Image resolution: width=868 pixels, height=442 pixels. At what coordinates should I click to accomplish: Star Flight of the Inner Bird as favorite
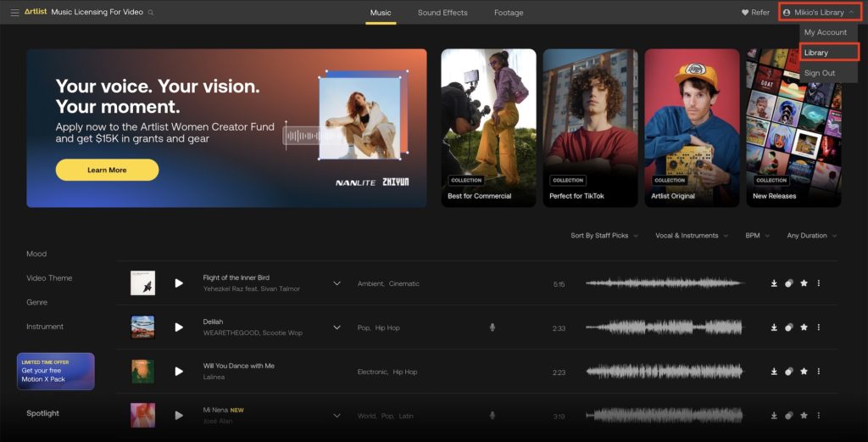804,283
